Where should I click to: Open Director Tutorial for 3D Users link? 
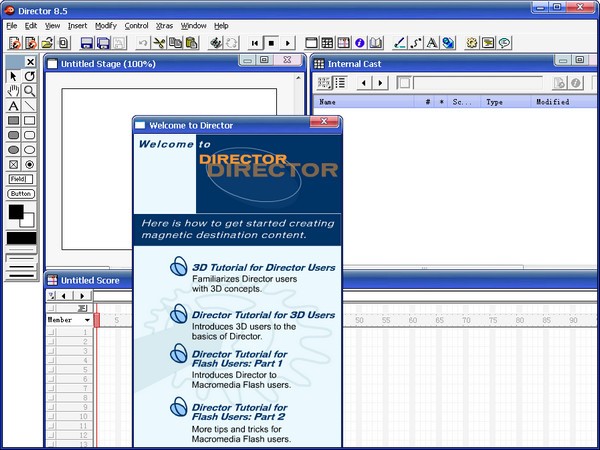click(263, 315)
